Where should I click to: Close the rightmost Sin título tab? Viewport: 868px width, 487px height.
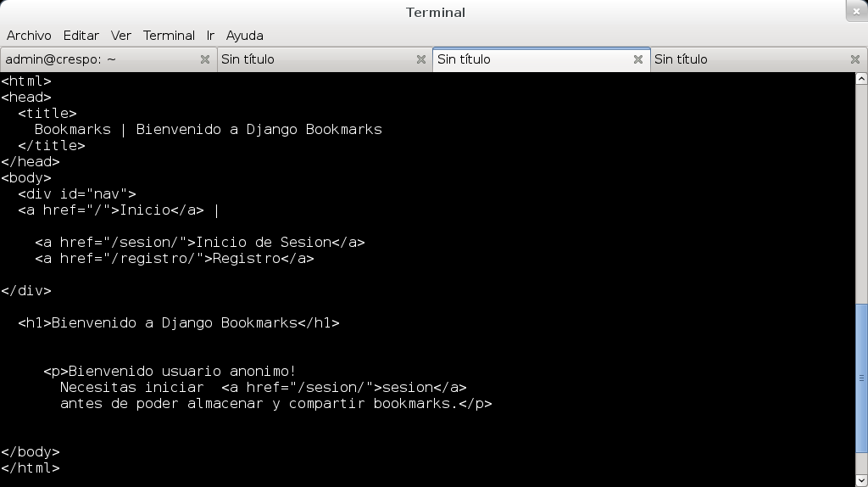coord(855,59)
